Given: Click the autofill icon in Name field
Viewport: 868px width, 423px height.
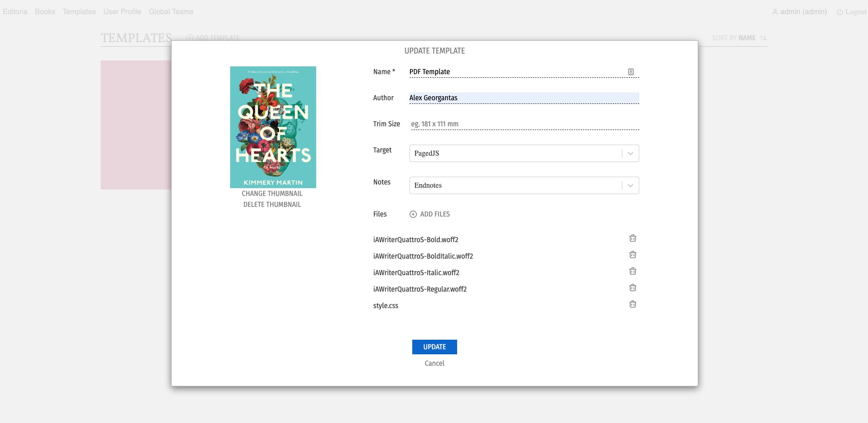Looking at the screenshot, I should point(631,72).
